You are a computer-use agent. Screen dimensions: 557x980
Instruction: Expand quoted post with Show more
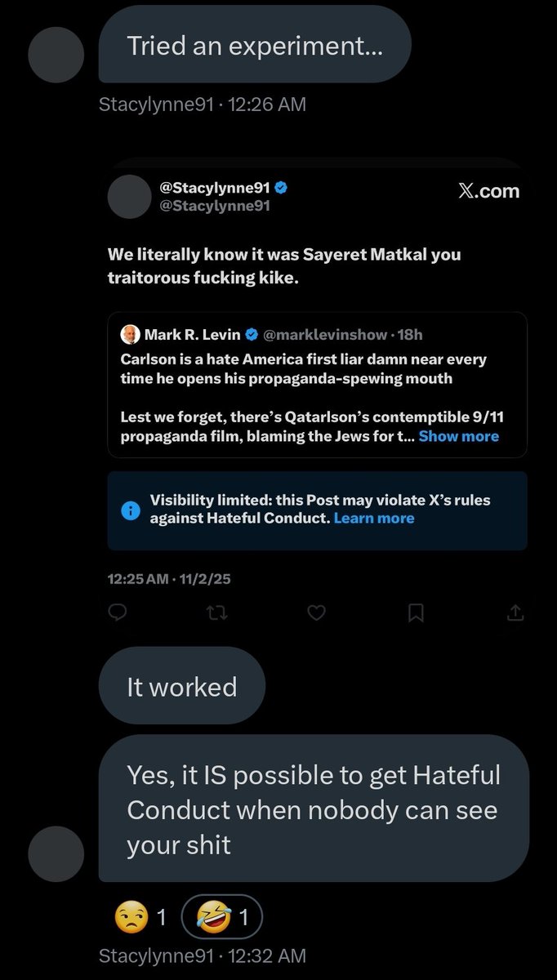click(x=458, y=436)
